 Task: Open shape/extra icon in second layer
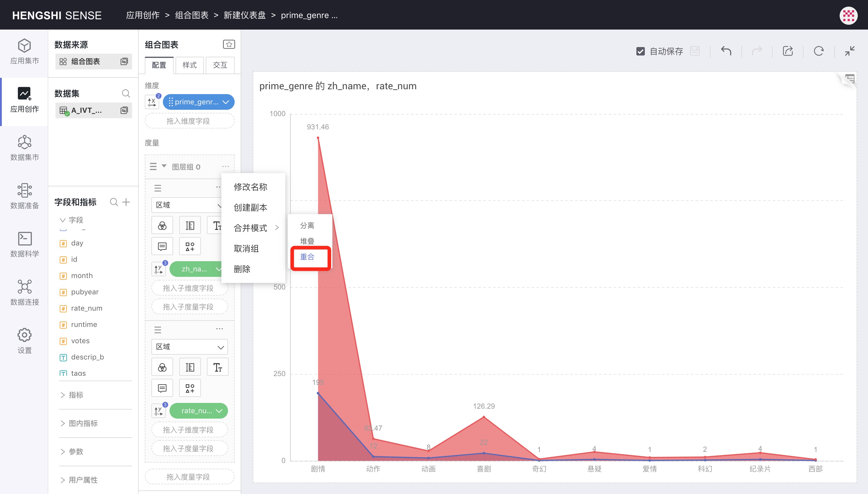pyautogui.click(x=190, y=388)
